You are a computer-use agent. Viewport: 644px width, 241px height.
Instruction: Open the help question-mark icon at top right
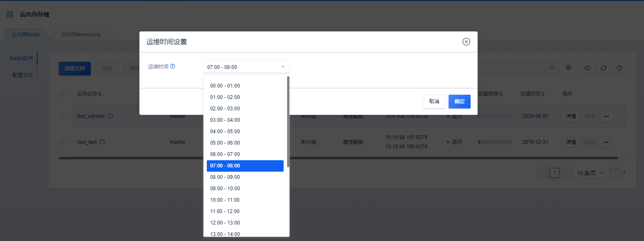[x=619, y=68]
